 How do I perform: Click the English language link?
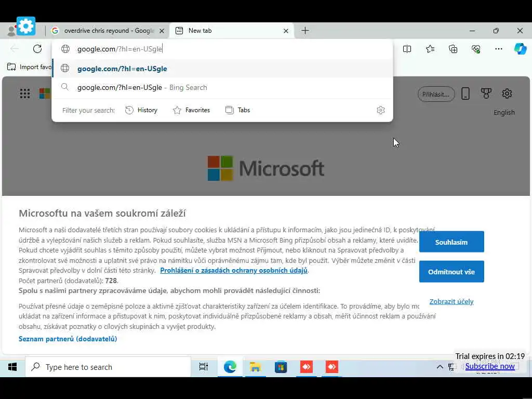[x=504, y=112]
